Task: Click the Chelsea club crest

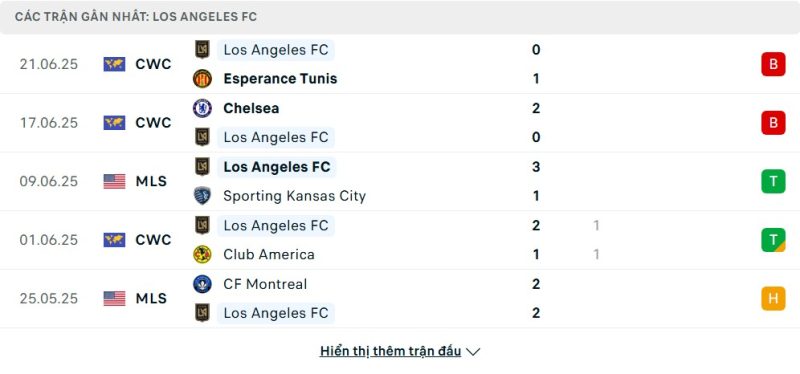Action: pos(203,108)
